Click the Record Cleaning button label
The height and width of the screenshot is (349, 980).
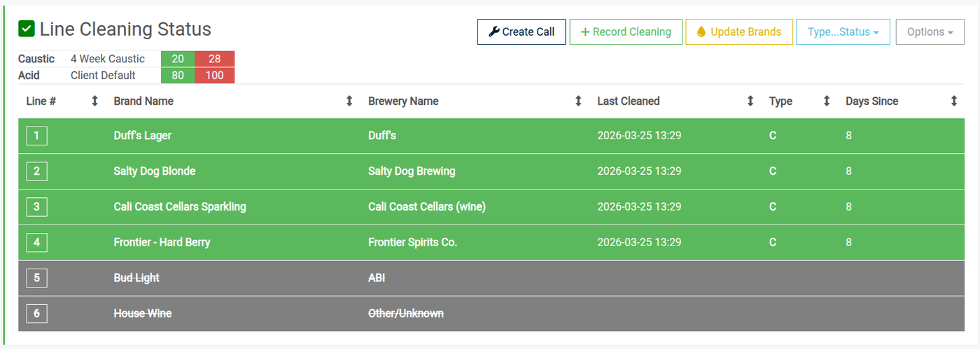pos(631,31)
